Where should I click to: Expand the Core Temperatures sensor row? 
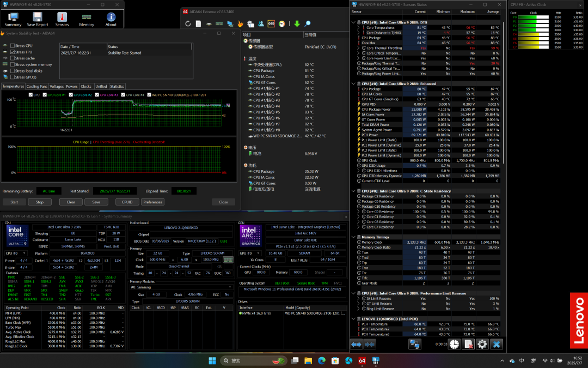358,28
